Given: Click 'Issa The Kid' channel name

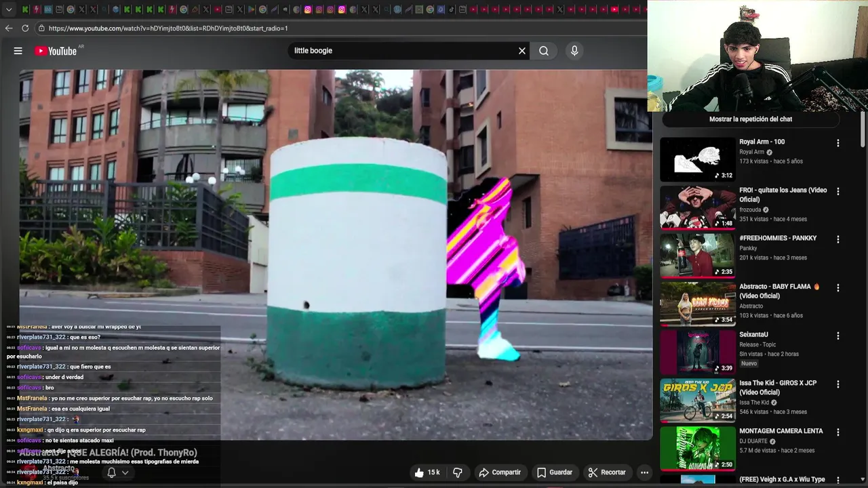Looking at the screenshot, I should tap(755, 403).
